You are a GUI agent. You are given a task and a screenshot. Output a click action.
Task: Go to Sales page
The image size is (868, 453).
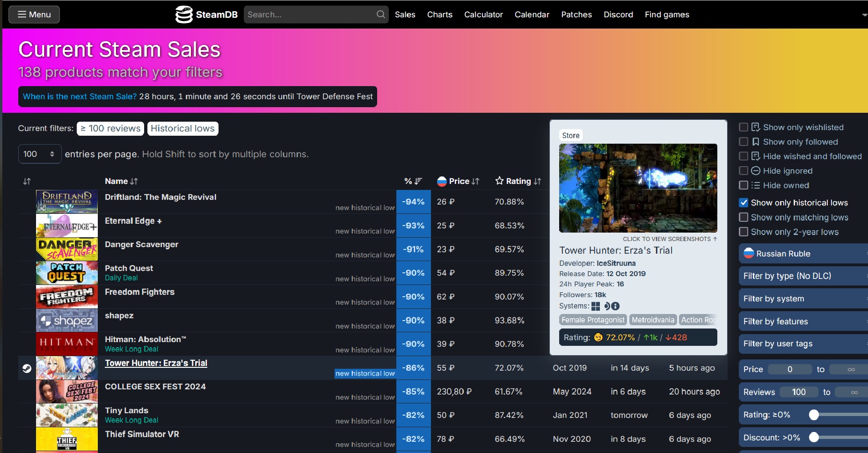coord(405,15)
